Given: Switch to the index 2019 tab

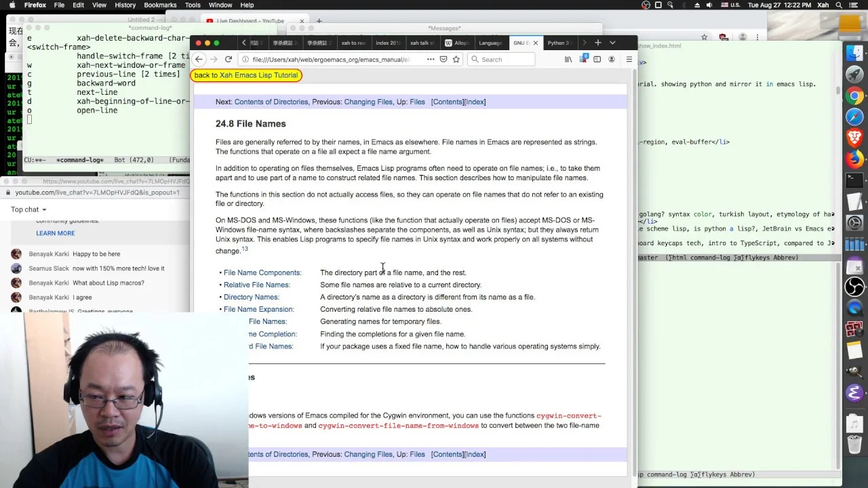Looking at the screenshot, I should [x=388, y=43].
